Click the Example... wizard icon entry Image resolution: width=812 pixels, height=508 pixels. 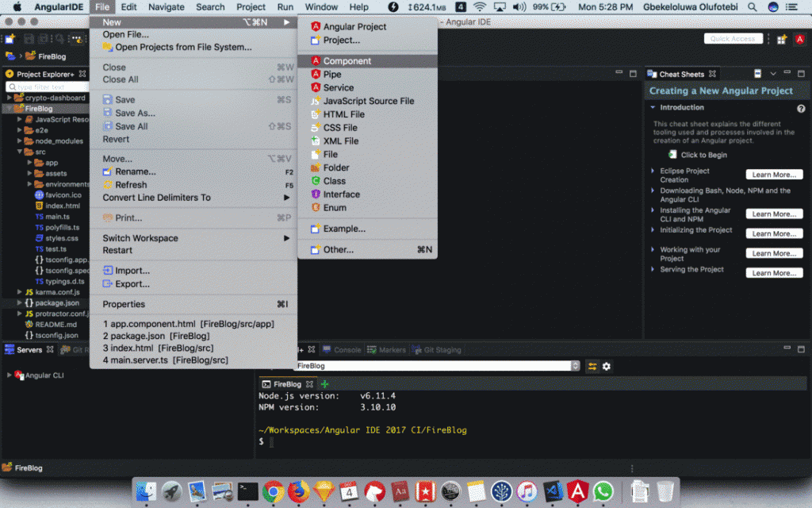316,229
